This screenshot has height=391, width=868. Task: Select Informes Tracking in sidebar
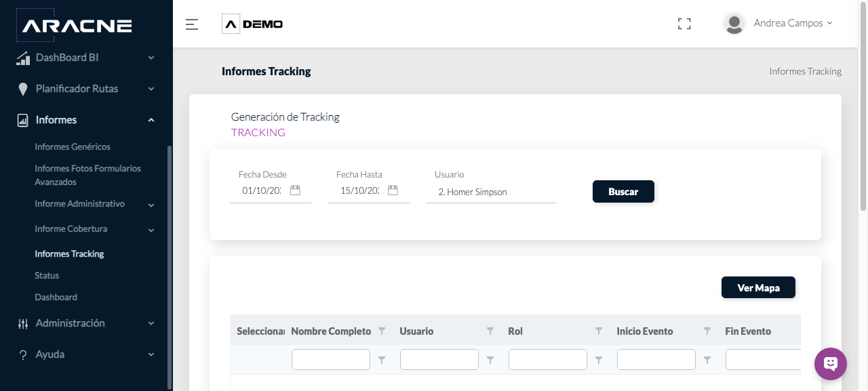point(69,254)
